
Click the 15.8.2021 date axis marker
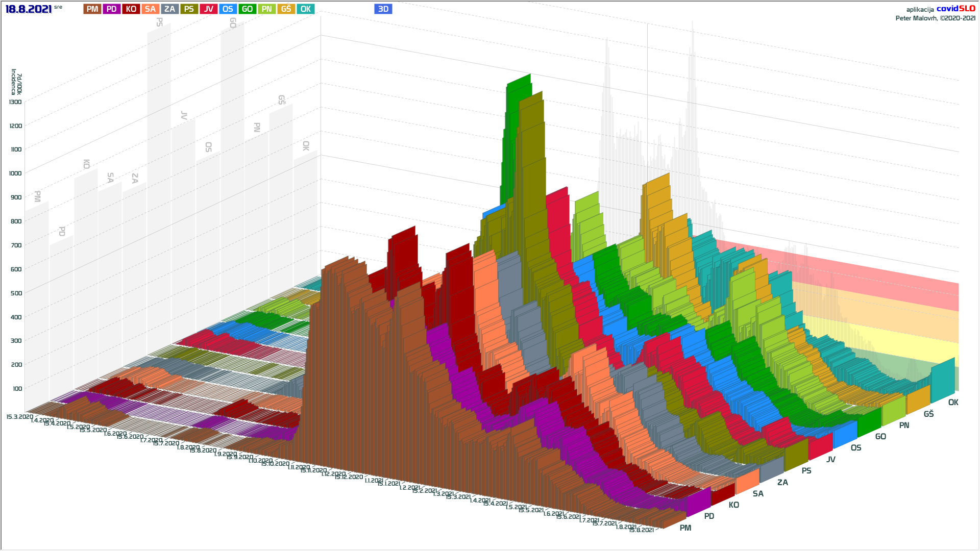(641, 530)
